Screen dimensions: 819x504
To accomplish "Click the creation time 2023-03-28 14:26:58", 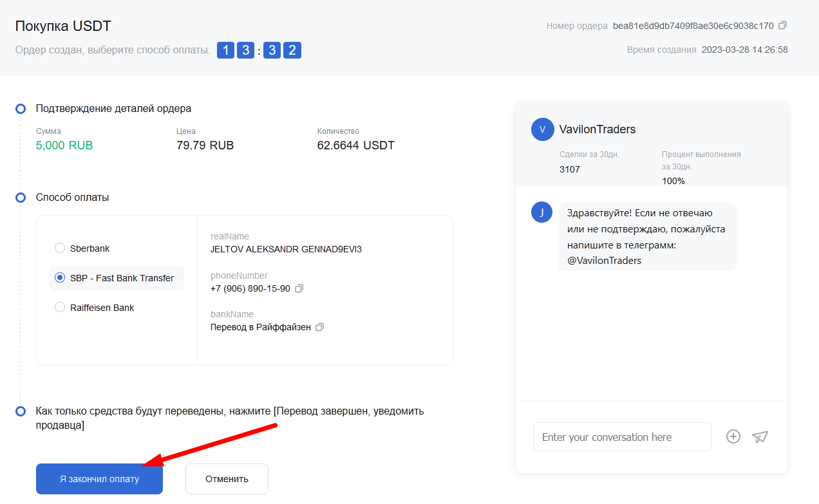I will (x=744, y=50).
